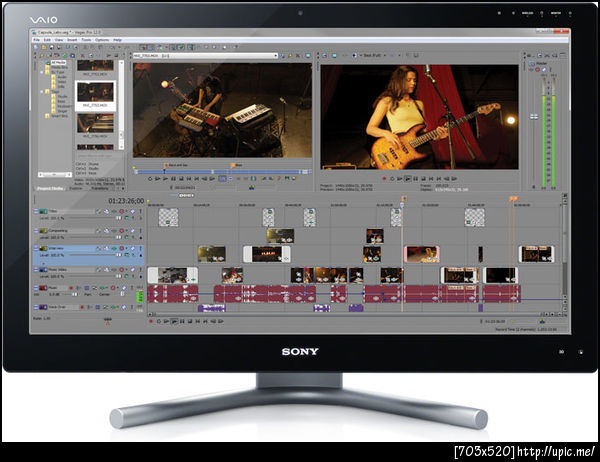Click the Interview track level slider handle

119,255
